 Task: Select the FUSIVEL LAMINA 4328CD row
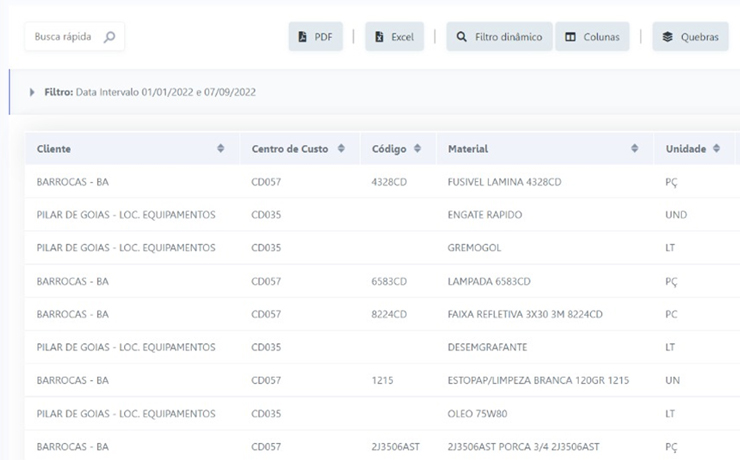504,182
